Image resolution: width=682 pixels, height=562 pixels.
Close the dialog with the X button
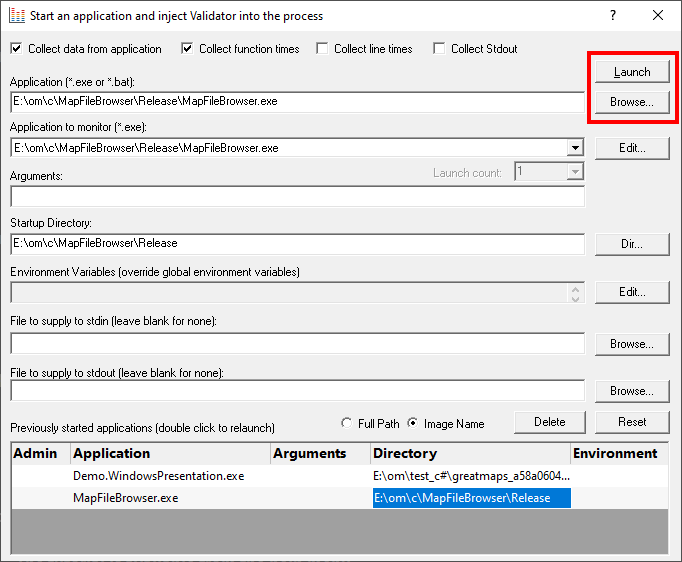[x=658, y=15]
